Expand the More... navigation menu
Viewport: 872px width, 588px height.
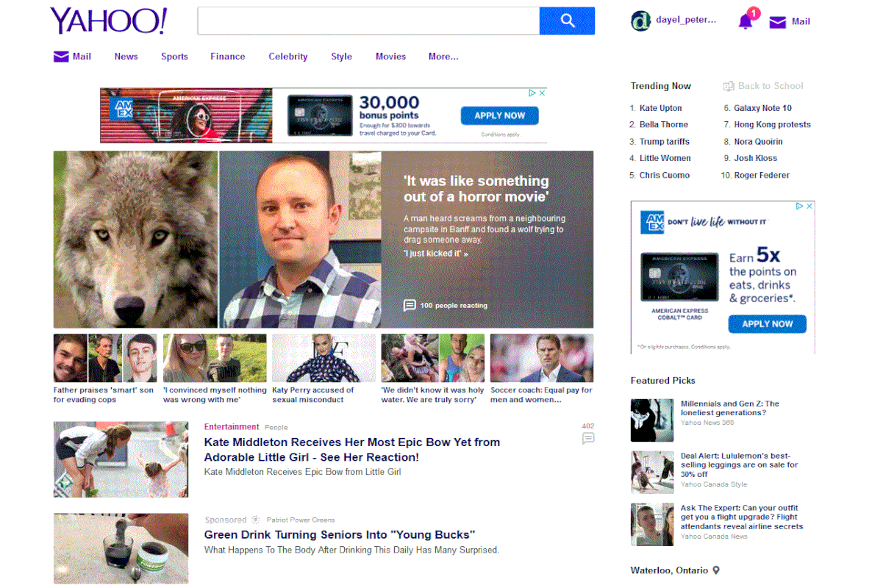pos(443,57)
